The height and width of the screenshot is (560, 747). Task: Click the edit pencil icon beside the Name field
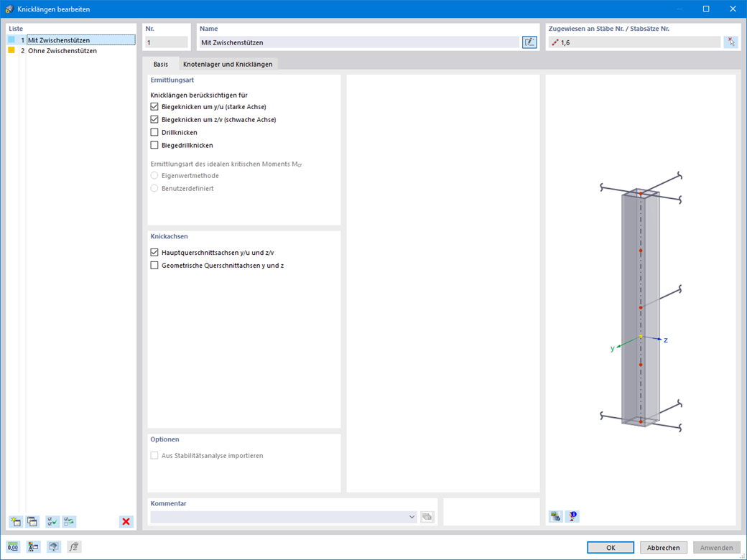pos(529,42)
